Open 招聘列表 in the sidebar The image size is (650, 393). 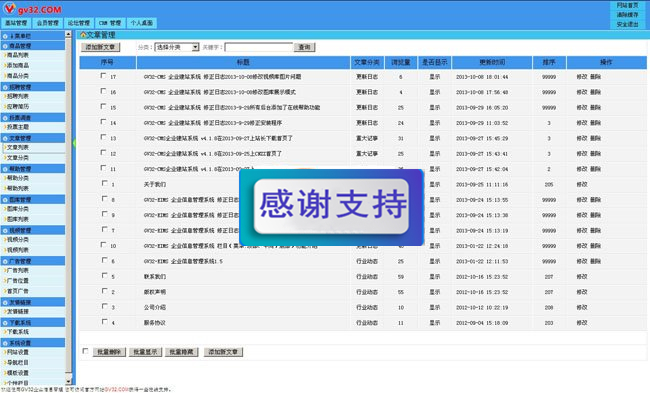pyautogui.click(x=18, y=96)
